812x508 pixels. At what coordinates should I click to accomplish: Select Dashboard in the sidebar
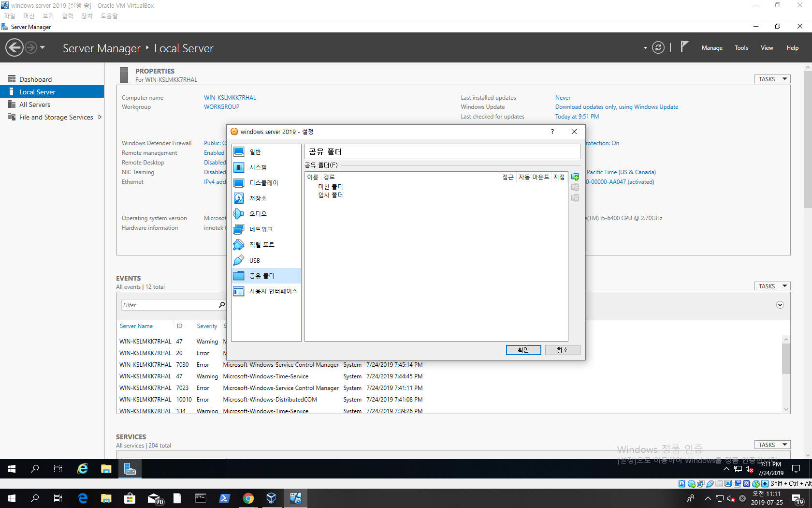(52, 79)
